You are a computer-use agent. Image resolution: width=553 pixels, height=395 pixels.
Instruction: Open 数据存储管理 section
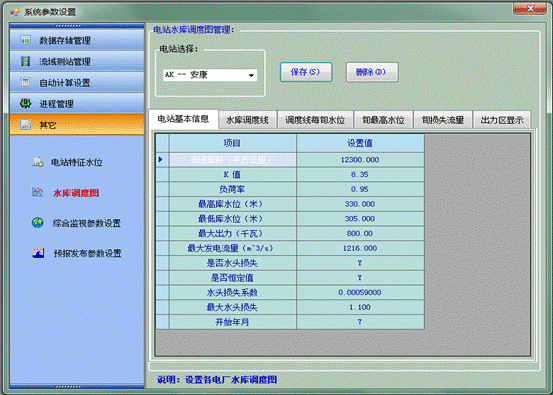click(x=77, y=40)
